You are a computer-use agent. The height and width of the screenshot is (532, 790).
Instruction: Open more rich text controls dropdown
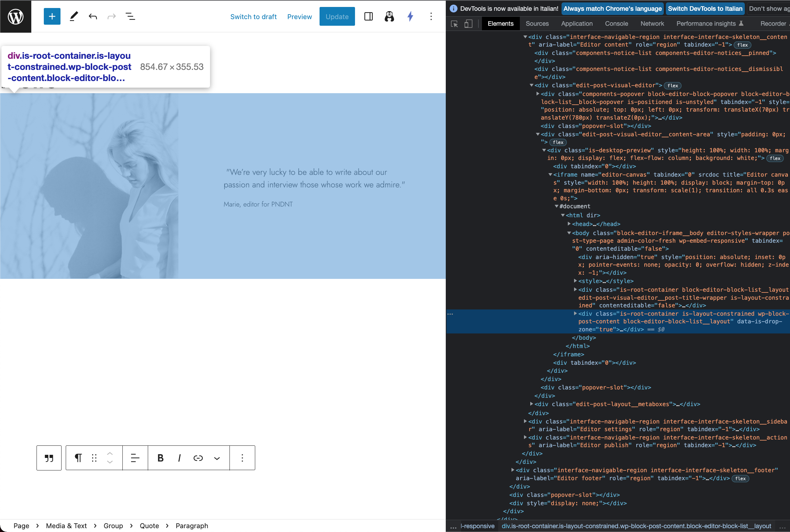[217, 458]
